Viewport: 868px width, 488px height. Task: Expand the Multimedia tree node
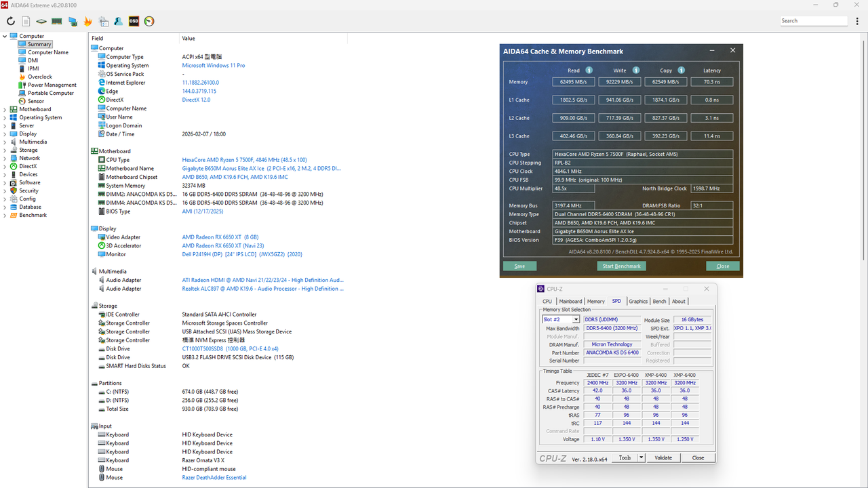[5, 142]
